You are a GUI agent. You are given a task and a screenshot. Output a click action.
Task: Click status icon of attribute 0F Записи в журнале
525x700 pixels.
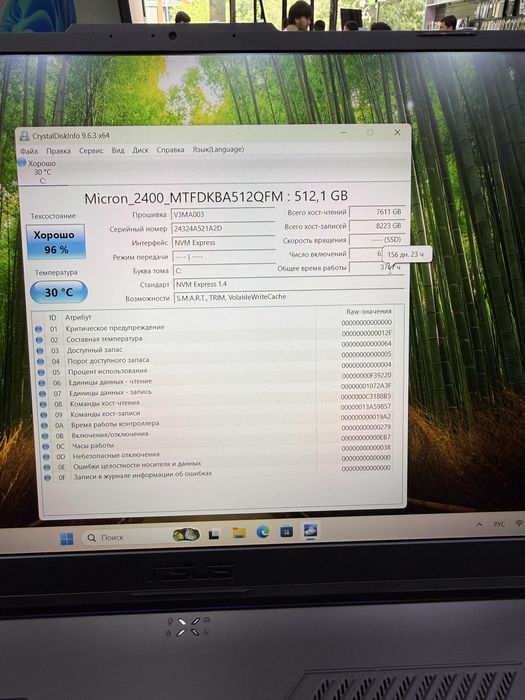pos(48,477)
